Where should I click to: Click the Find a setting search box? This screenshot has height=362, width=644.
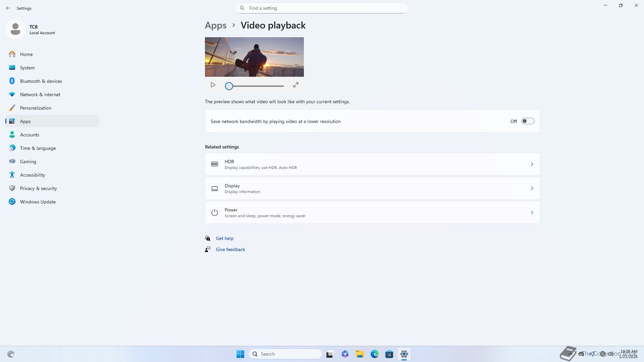click(x=322, y=8)
